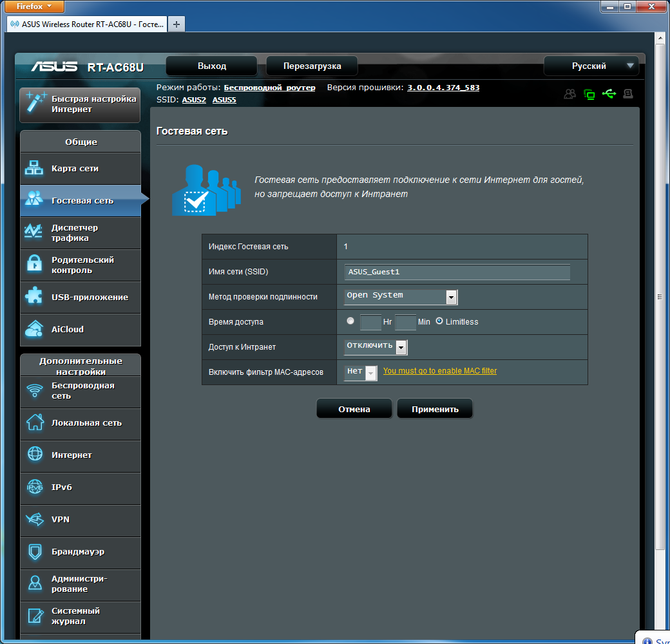Image resolution: width=670 pixels, height=644 pixels.
Task: Open Родительский контроль menu item
Action: tap(81, 265)
